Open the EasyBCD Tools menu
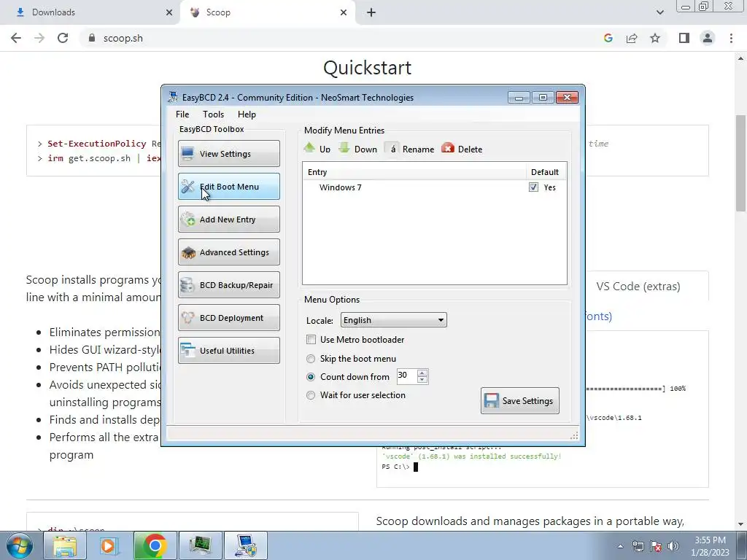The image size is (747, 560). point(213,114)
